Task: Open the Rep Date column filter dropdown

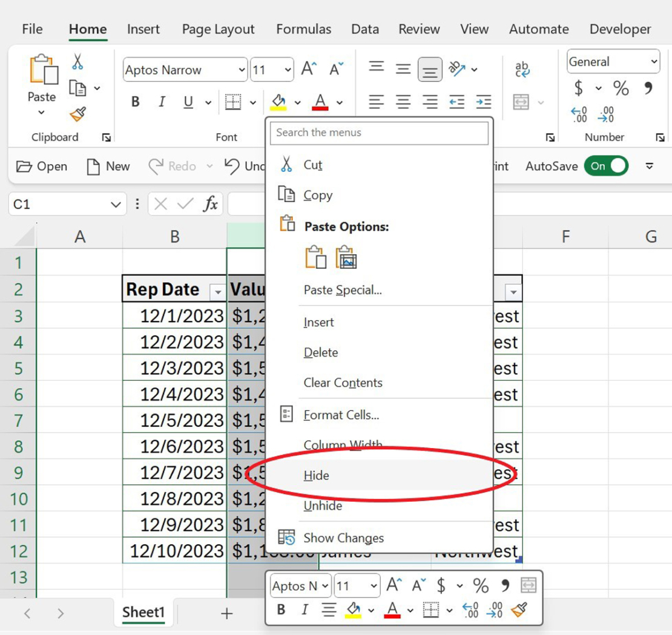Action: tap(218, 292)
